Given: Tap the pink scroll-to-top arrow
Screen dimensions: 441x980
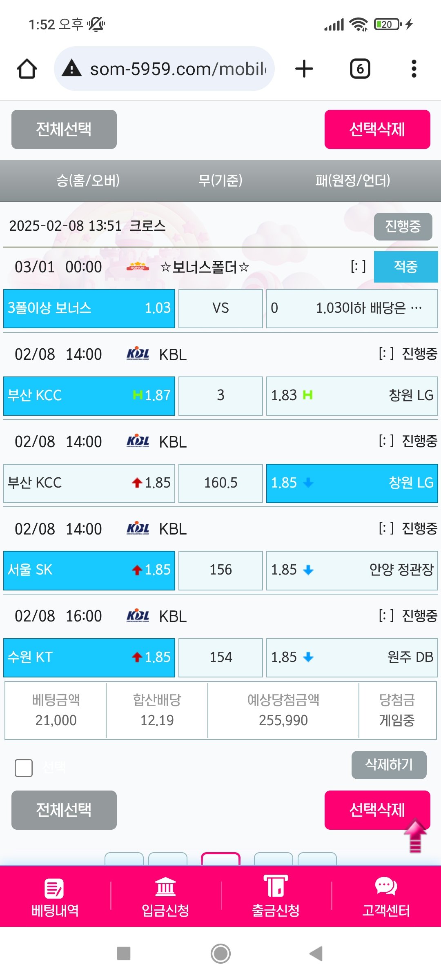Looking at the screenshot, I should pos(415,835).
